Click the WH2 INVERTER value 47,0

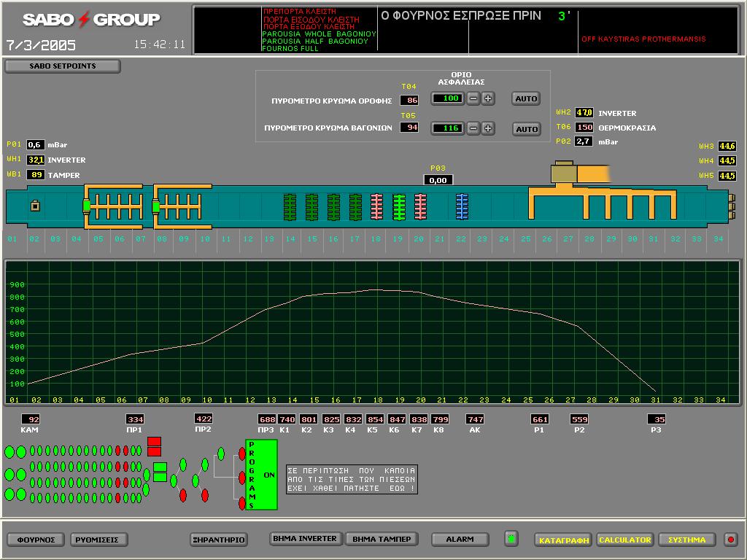click(584, 113)
